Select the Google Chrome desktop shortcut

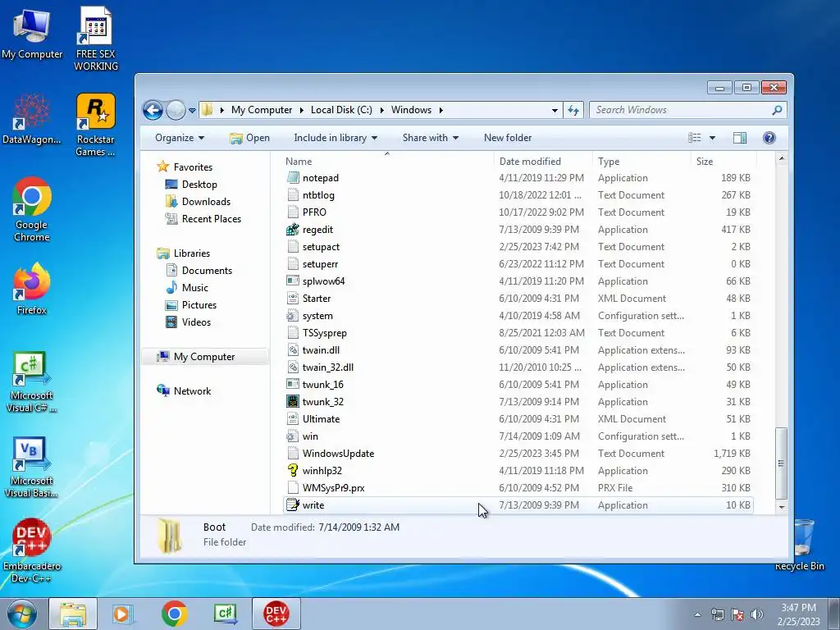pos(32,210)
